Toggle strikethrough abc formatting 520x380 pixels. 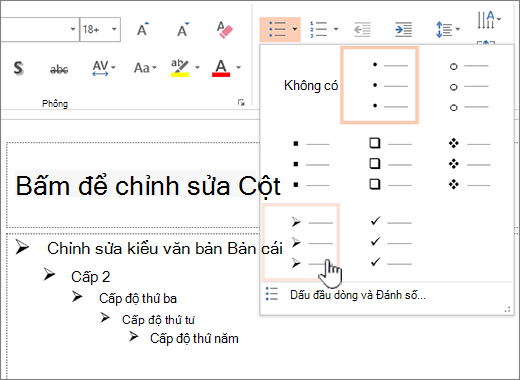[59, 69]
